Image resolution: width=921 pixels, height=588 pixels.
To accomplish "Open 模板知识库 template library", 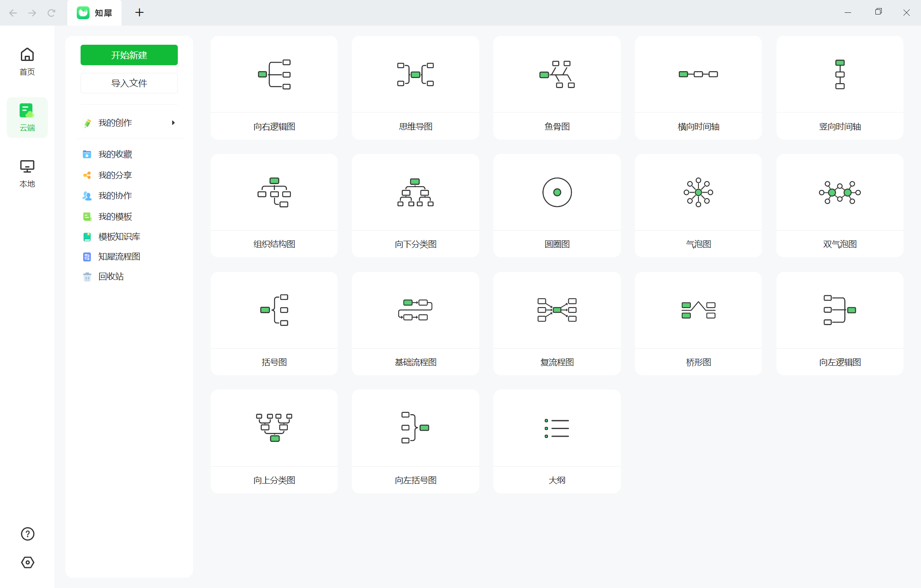I will tap(119, 236).
